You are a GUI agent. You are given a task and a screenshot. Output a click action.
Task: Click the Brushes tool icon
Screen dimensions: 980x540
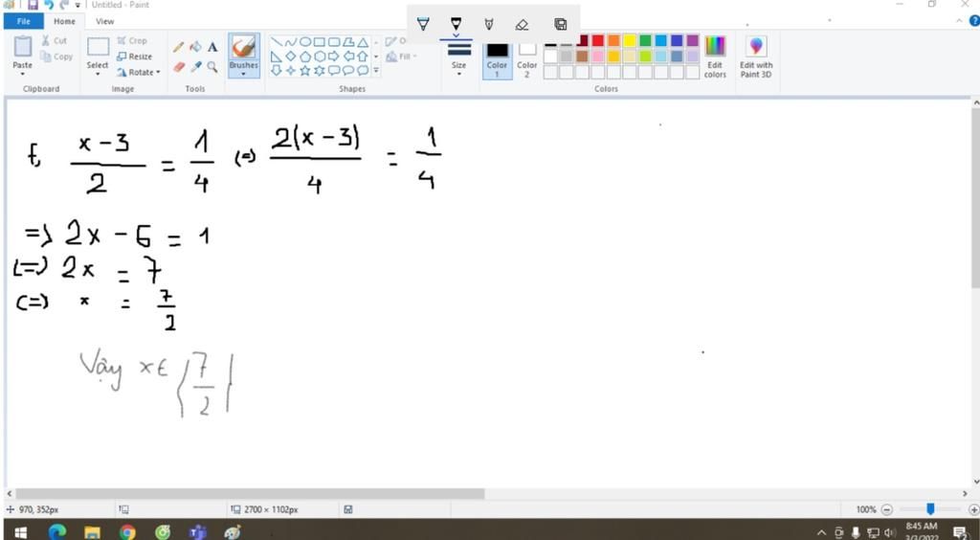pos(243,47)
